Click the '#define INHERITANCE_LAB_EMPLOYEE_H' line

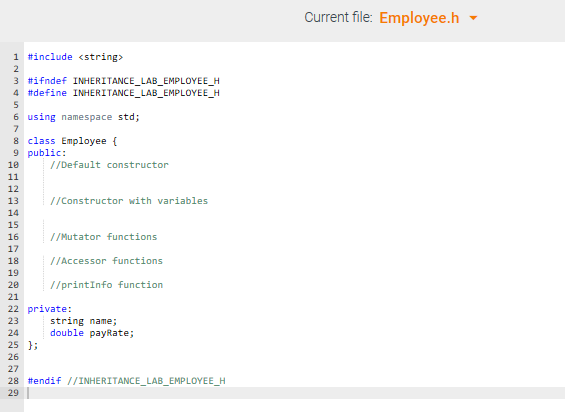click(x=124, y=93)
